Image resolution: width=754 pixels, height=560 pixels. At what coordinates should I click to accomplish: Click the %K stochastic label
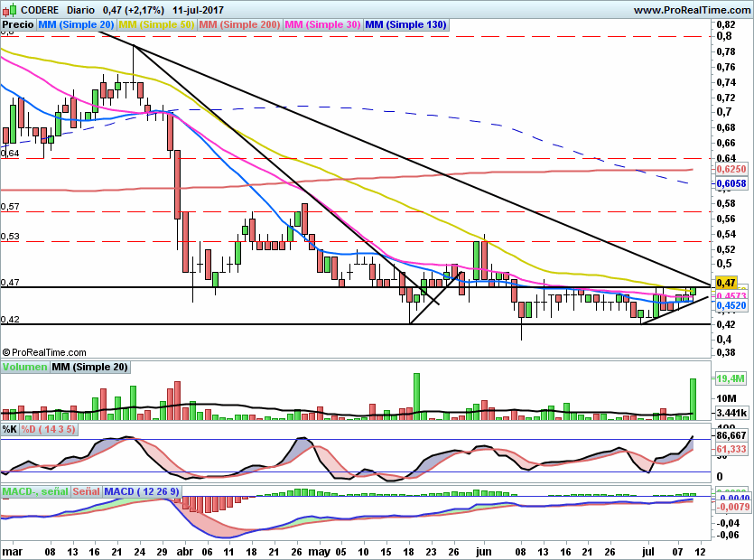(10, 429)
